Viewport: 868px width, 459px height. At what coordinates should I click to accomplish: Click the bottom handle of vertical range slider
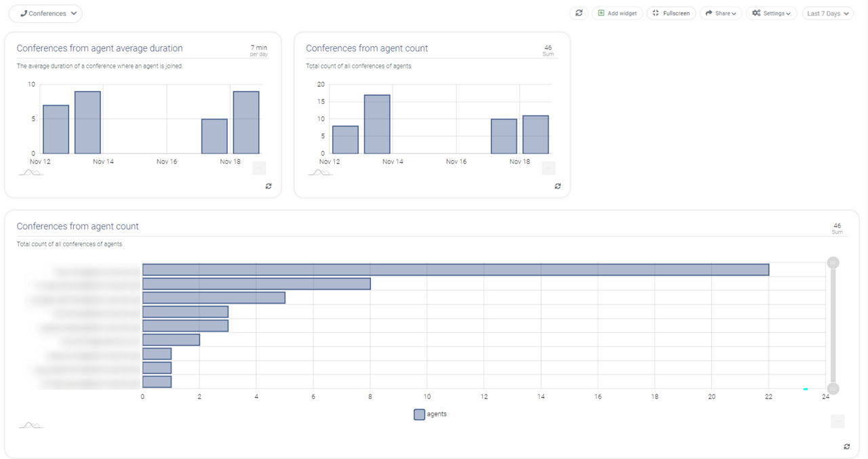tap(833, 388)
